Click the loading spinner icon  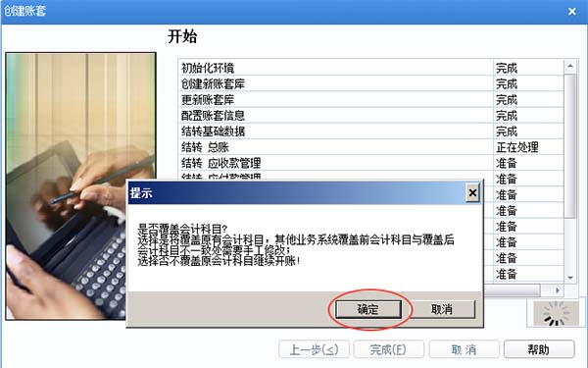(x=556, y=313)
